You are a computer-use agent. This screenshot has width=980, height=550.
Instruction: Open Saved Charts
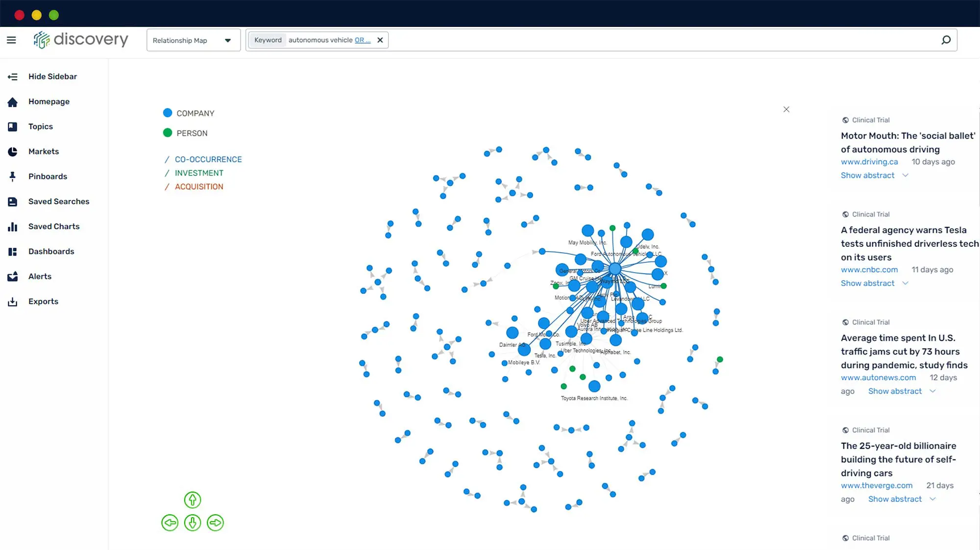tap(54, 226)
